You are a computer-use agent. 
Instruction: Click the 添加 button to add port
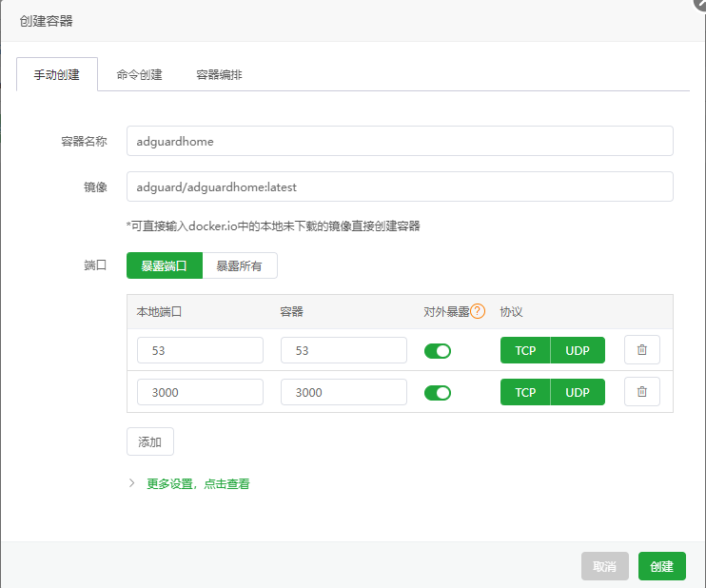pyautogui.click(x=150, y=441)
